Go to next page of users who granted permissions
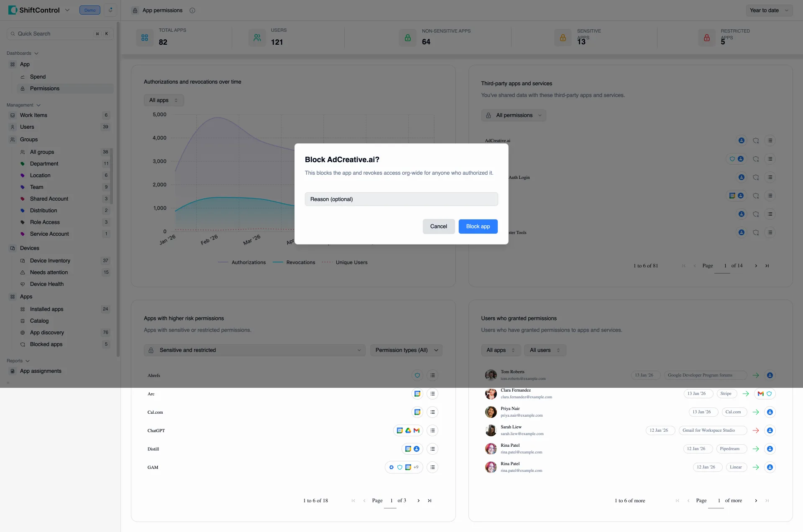 click(756, 501)
